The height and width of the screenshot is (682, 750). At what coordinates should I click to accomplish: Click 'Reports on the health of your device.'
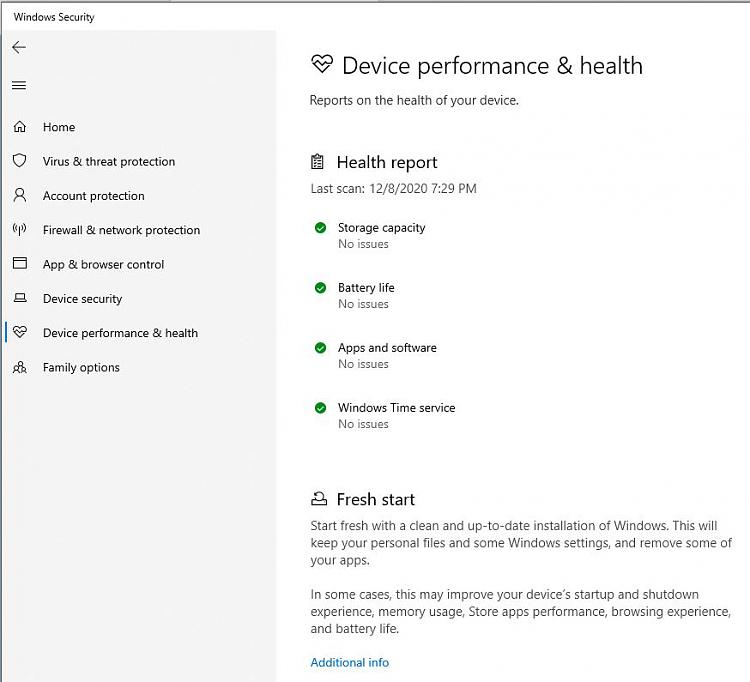click(x=414, y=100)
